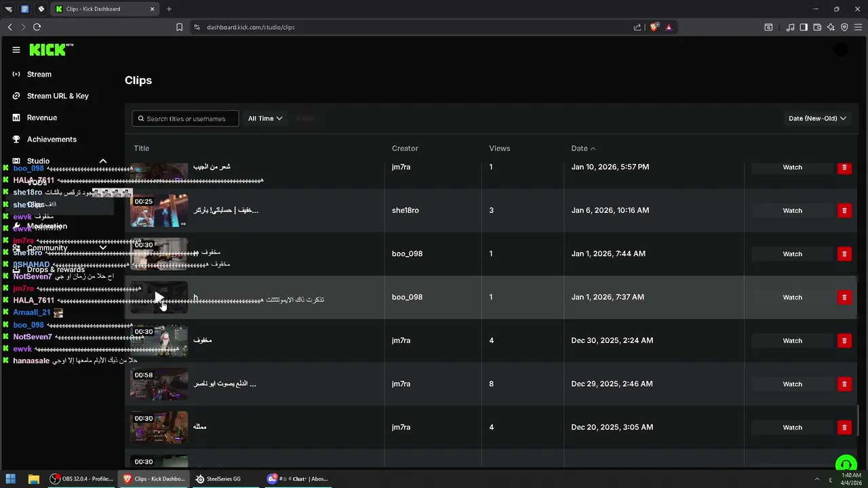Open the hamburger menu beside Kick logo

[16, 49]
